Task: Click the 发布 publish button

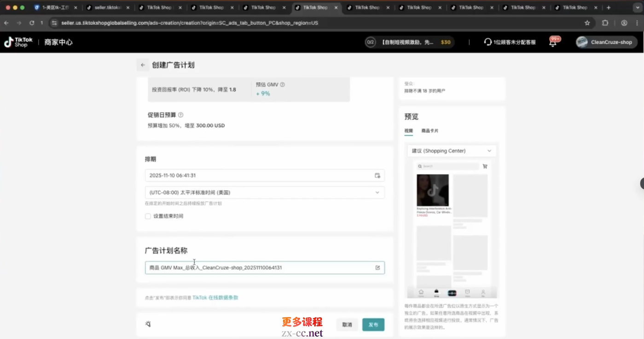Action: (x=373, y=324)
